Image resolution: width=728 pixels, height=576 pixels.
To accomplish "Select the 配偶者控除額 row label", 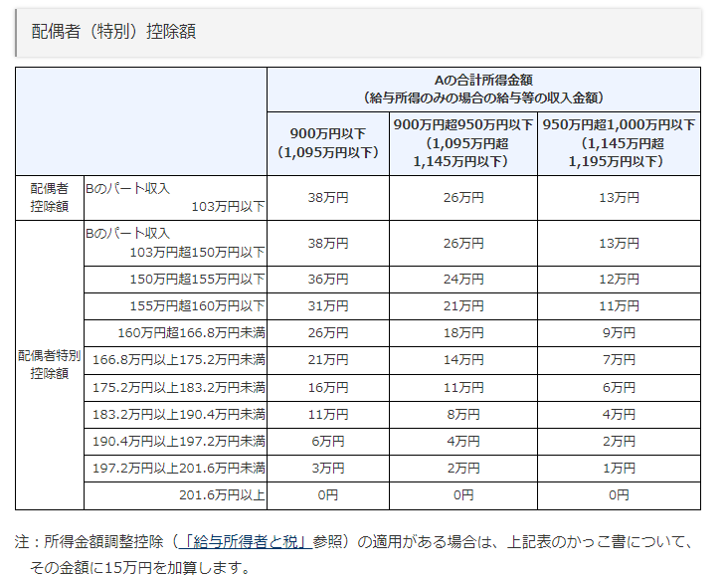I will (49, 197).
